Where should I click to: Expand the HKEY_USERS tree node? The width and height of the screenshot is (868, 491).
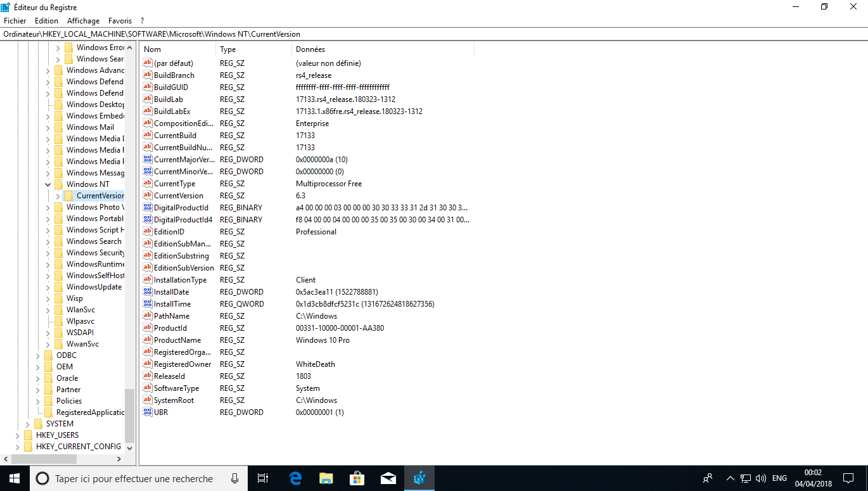[x=17, y=435]
